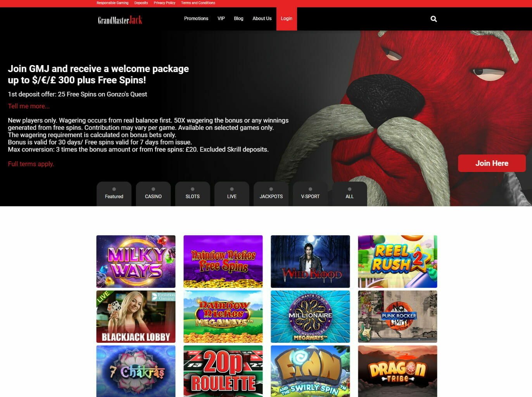Open the Reel Rush 2 thumbnail

[397, 261]
